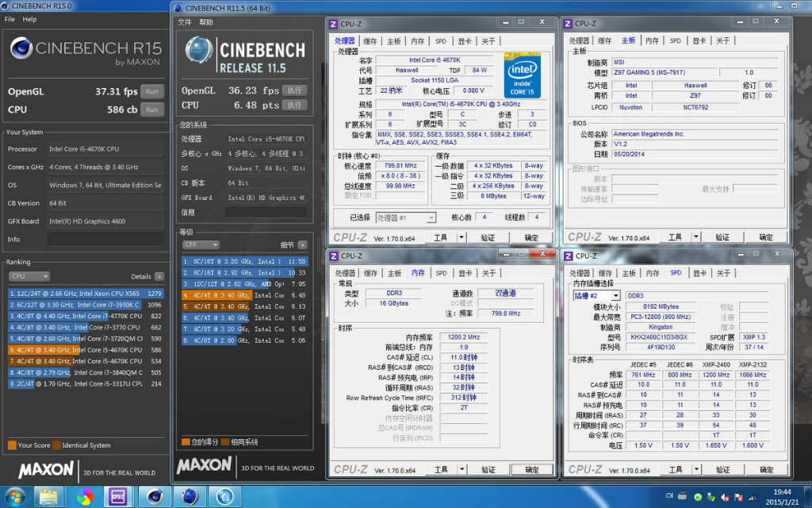Click 执行 next to OpenGL in R11.5
812x508 pixels.
[295, 90]
